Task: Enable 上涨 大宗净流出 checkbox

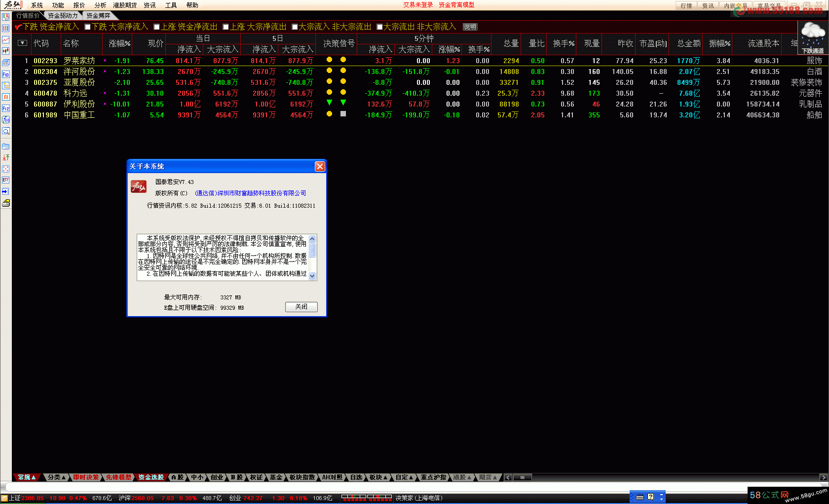Action: pyautogui.click(x=226, y=27)
